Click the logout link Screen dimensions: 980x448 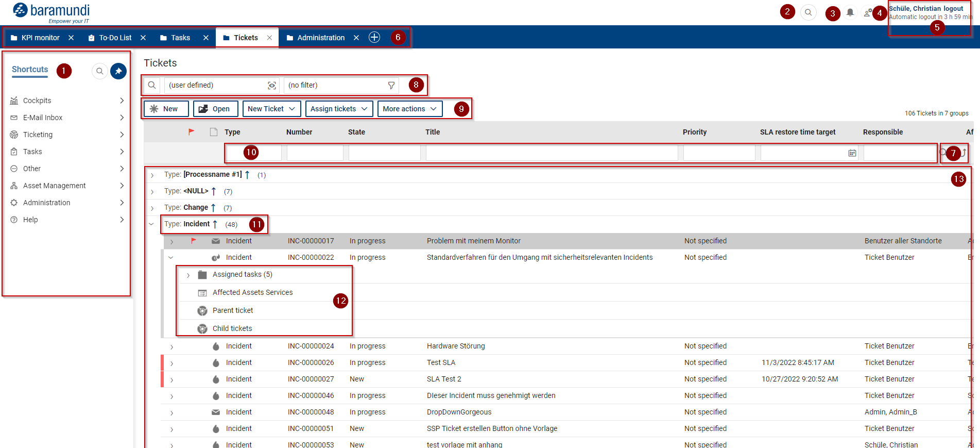(953, 9)
